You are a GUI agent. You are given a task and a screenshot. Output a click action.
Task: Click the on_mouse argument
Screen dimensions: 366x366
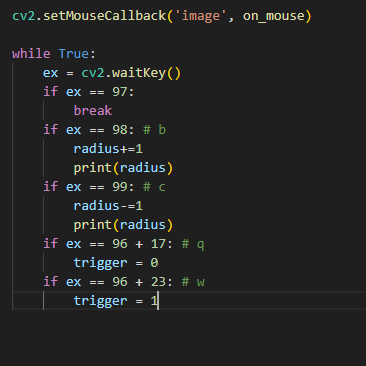coord(274,16)
